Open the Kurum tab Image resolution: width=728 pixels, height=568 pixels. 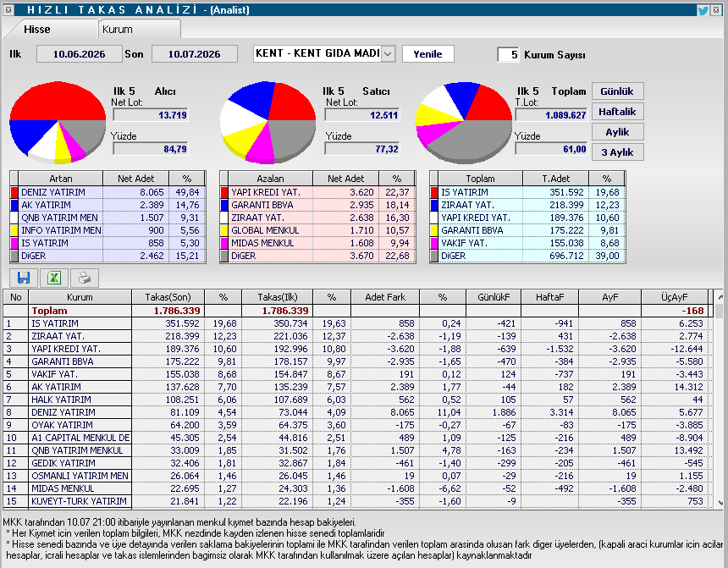[x=140, y=30]
